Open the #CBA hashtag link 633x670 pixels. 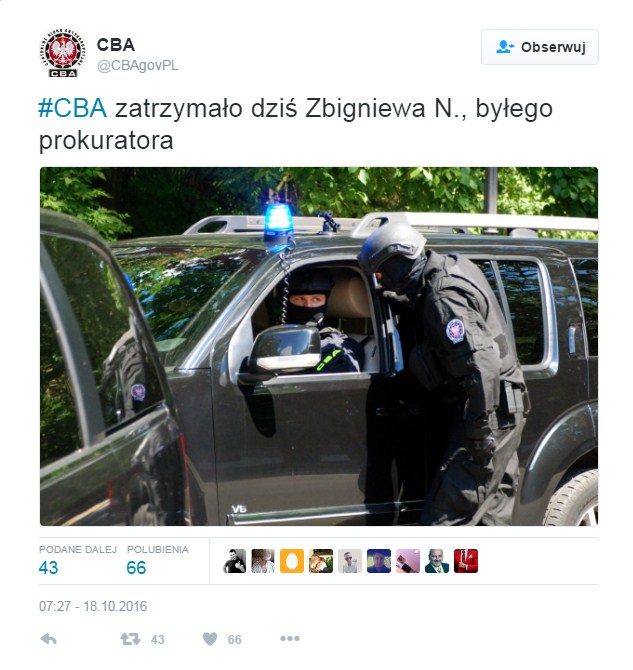pos(73,108)
